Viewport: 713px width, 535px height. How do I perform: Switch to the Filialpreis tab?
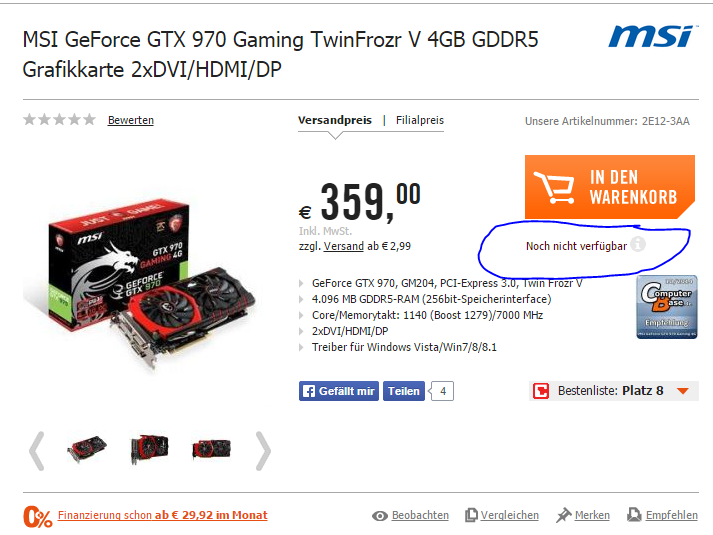420,120
